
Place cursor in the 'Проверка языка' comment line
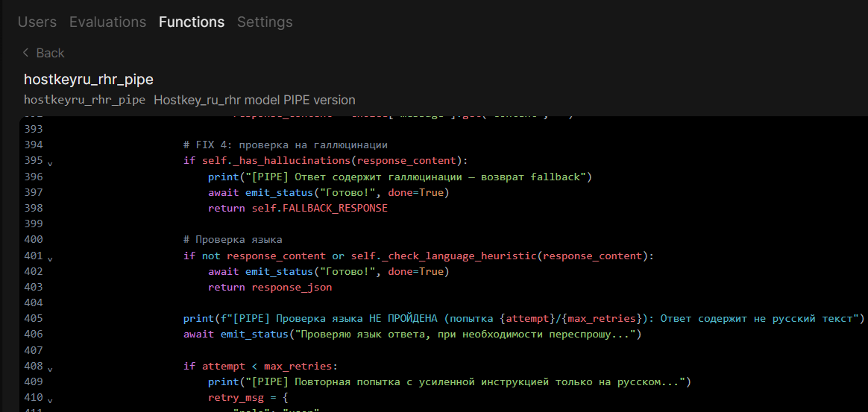[233, 239]
